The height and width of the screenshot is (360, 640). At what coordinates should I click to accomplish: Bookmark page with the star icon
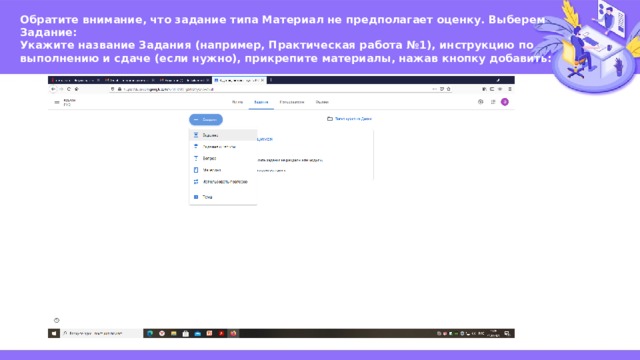click(449, 89)
